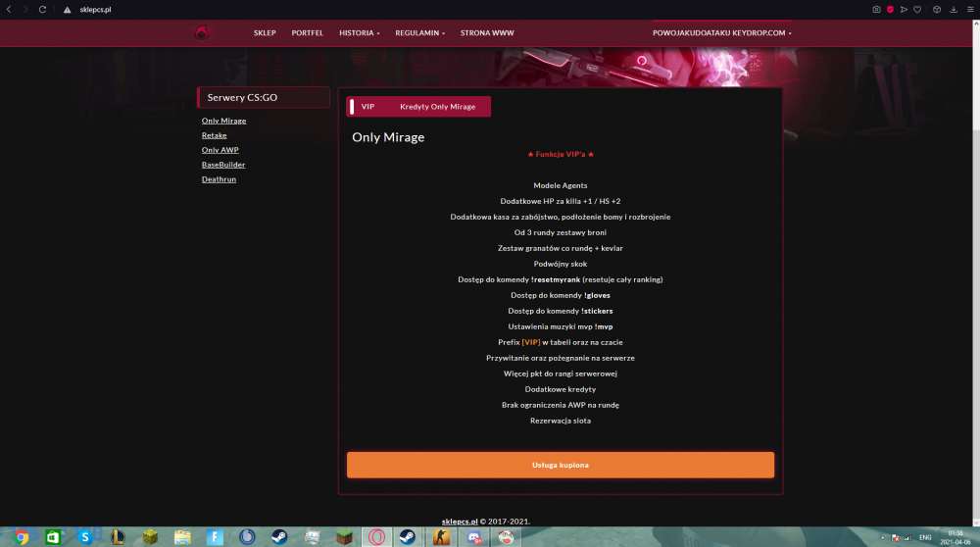Click the Podwójny skok feature line
The height and width of the screenshot is (547, 980).
pos(560,264)
